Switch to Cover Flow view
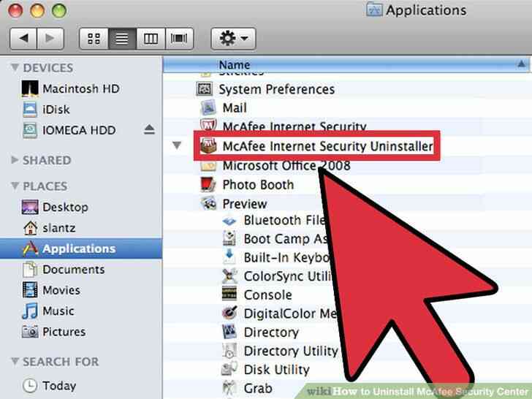Viewport: 532px width, 399px height. [179, 38]
